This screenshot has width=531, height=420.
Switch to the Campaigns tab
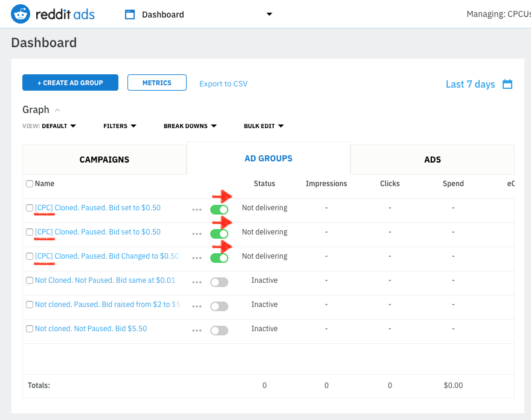point(105,160)
